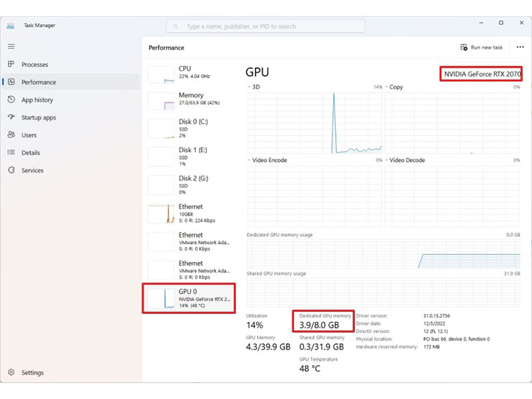532x399 pixels.
Task: Open the Video Encode graph dropdown
Action: [x=249, y=160]
